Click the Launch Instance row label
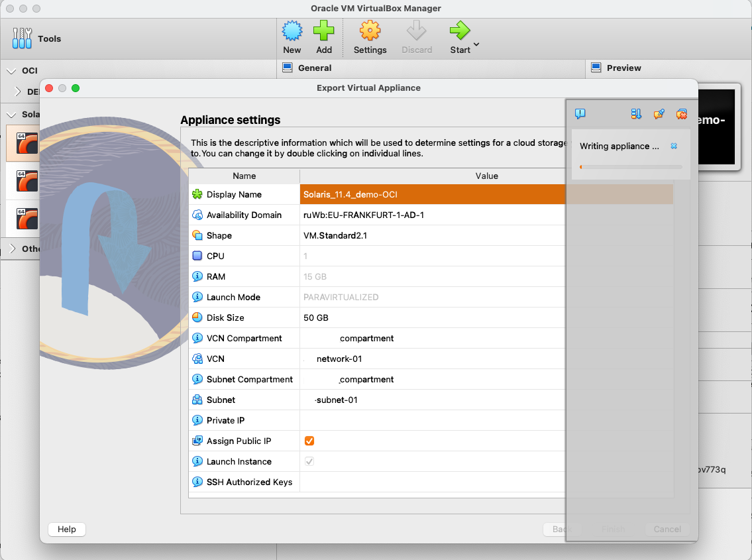 click(x=239, y=461)
